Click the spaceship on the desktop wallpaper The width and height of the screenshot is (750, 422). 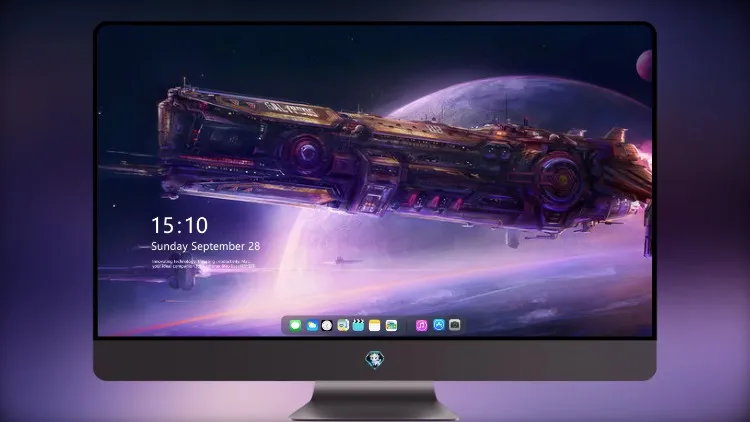(402, 165)
